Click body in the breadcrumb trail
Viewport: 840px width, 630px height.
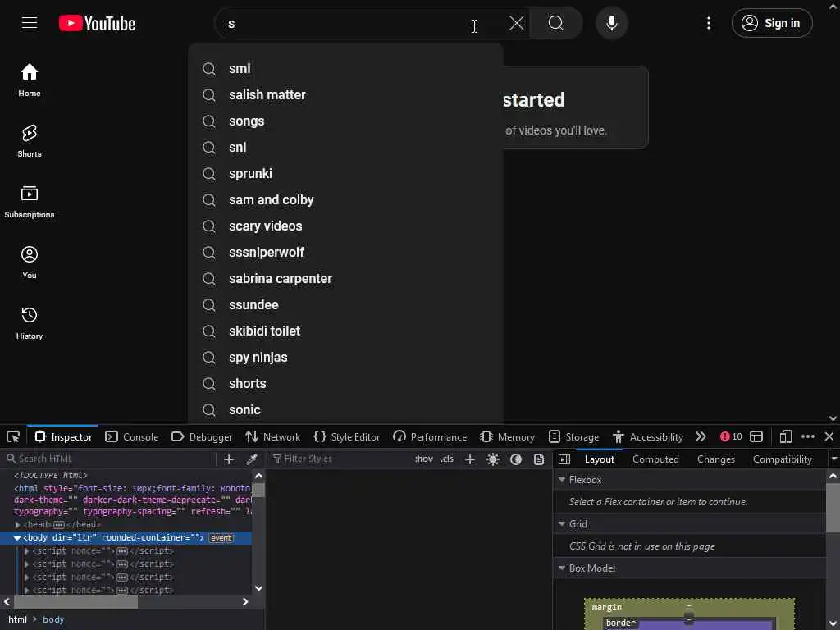pos(53,619)
